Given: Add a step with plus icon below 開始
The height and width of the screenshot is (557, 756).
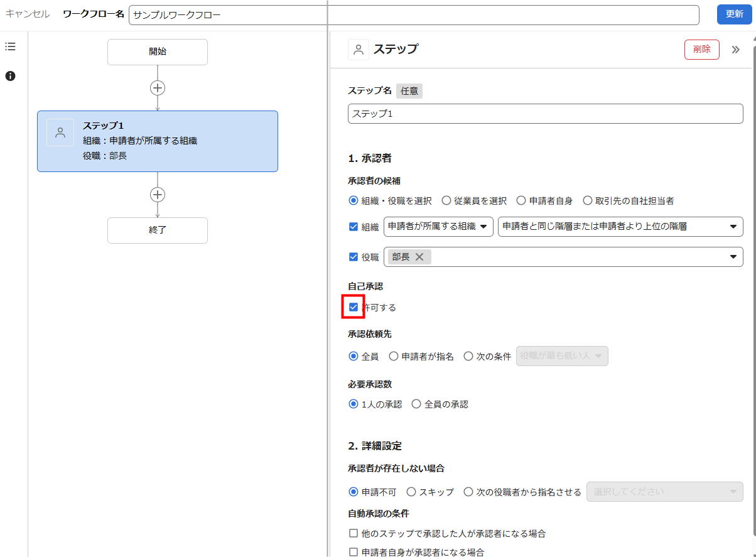Looking at the screenshot, I should (158, 88).
